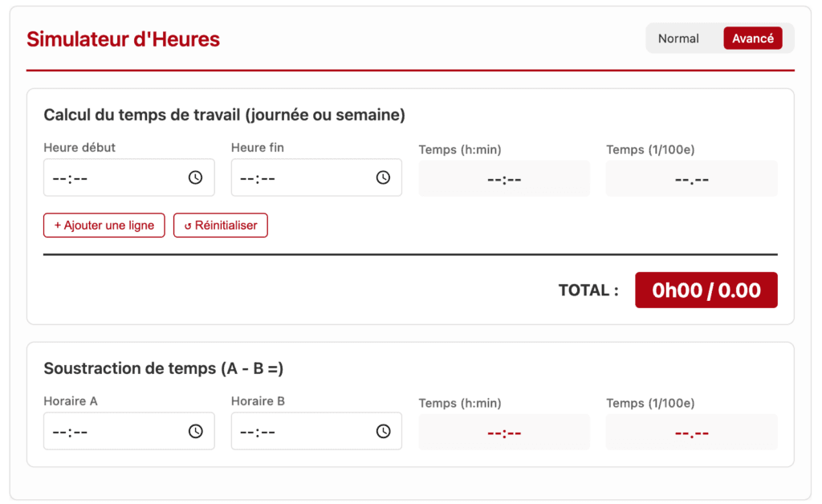
Task: Click the Soustraction de temps heading
Action: pyautogui.click(x=164, y=368)
